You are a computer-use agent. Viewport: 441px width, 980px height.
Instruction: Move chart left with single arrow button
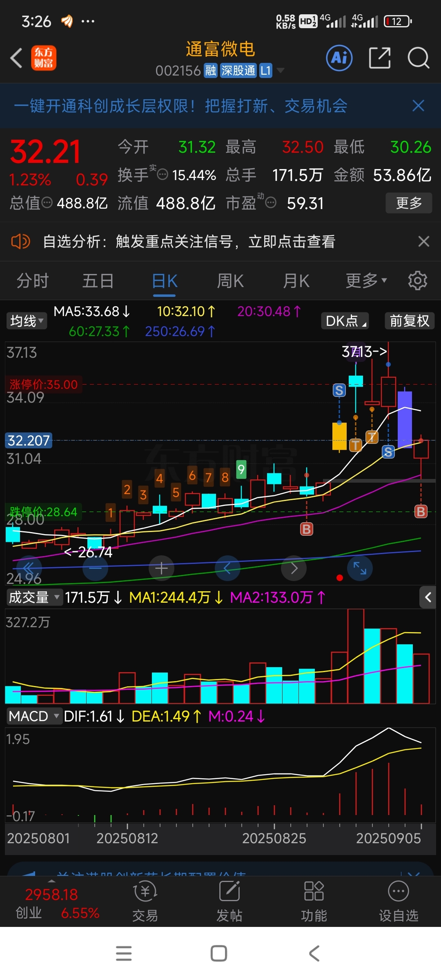[x=227, y=568]
